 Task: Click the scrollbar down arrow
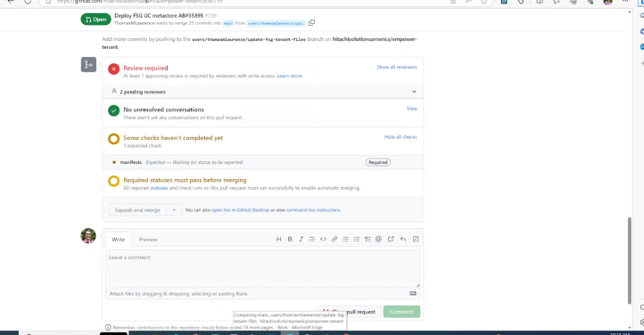629,328
